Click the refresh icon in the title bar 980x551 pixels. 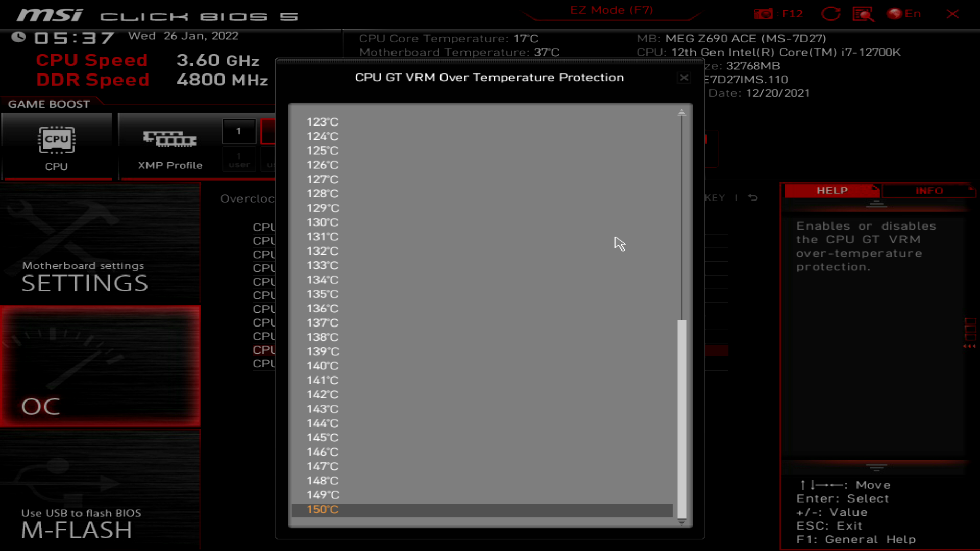[831, 14]
